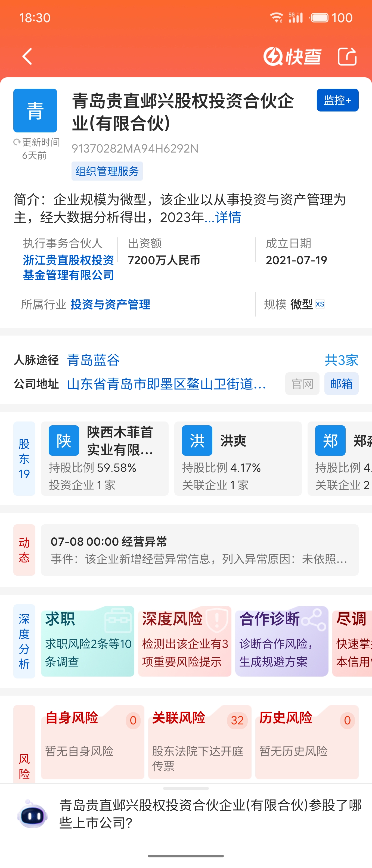Image resolution: width=372 pixels, height=868 pixels.
Task: Tap the 自身风险 count badge 0
Action: point(133,720)
